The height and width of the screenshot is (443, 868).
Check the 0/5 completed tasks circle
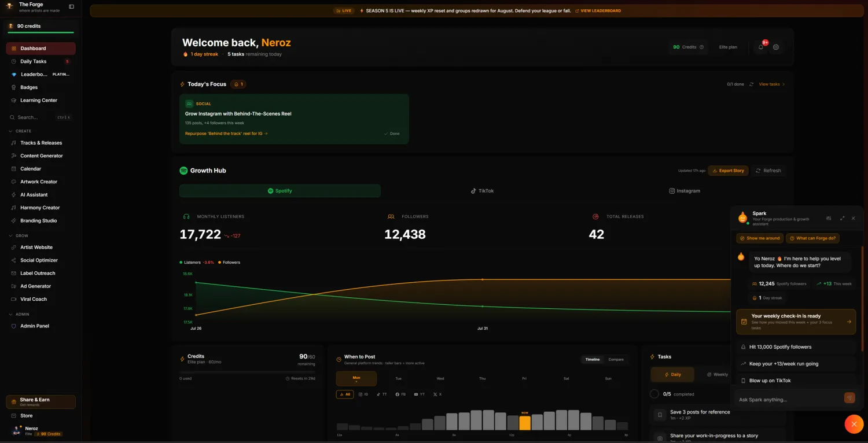(x=654, y=394)
